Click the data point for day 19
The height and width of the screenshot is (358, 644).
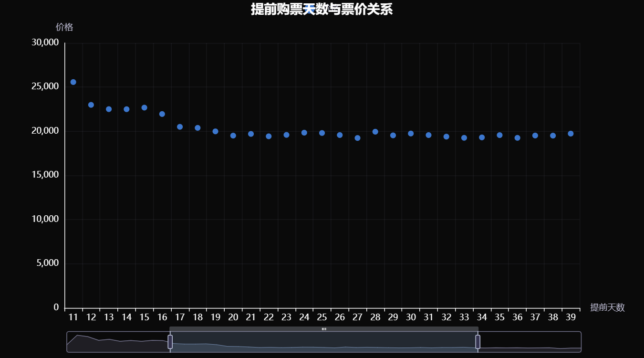point(215,131)
